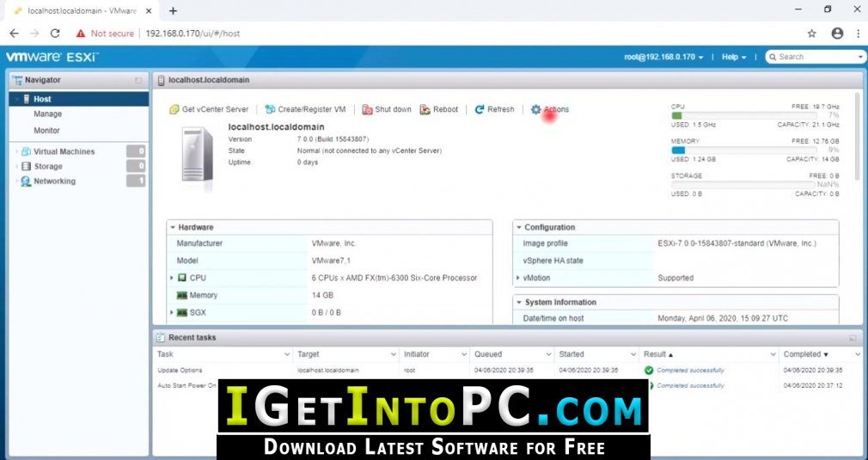
Task: Refresh the host summary page
Action: click(x=494, y=109)
